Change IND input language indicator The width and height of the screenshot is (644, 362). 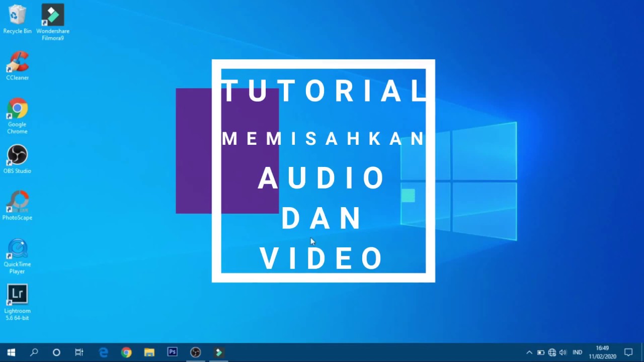click(577, 352)
